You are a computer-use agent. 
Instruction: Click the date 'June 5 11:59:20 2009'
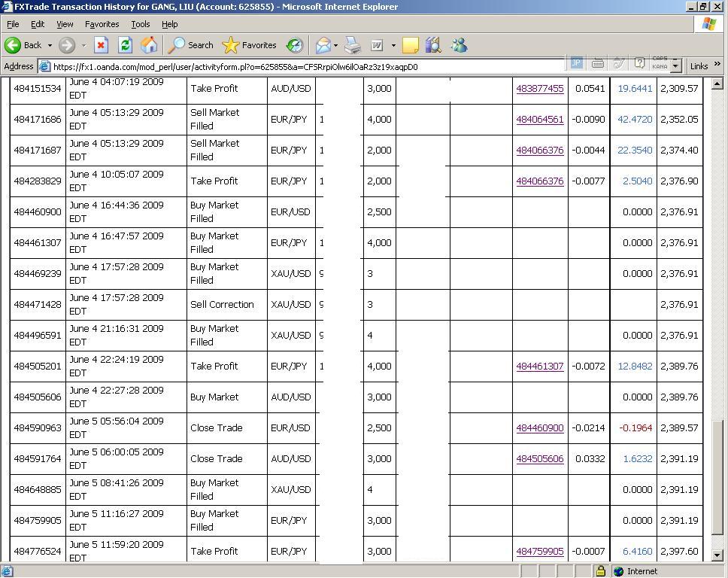pos(117,545)
